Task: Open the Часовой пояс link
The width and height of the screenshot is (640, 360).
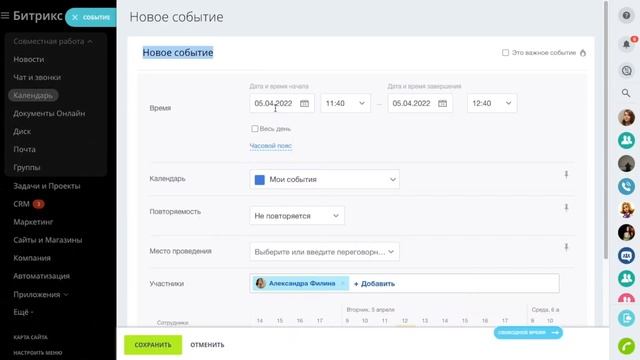Action: pyautogui.click(x=271, y=146)
